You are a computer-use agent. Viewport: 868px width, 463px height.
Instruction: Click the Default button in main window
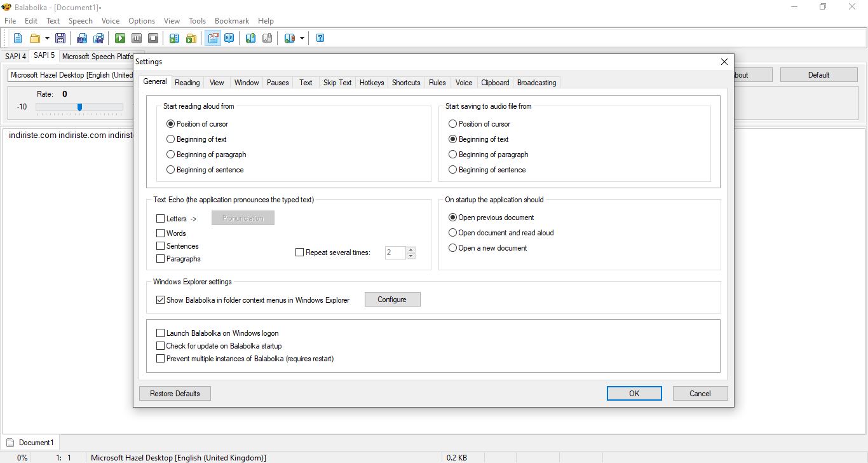tap(818, 75)
